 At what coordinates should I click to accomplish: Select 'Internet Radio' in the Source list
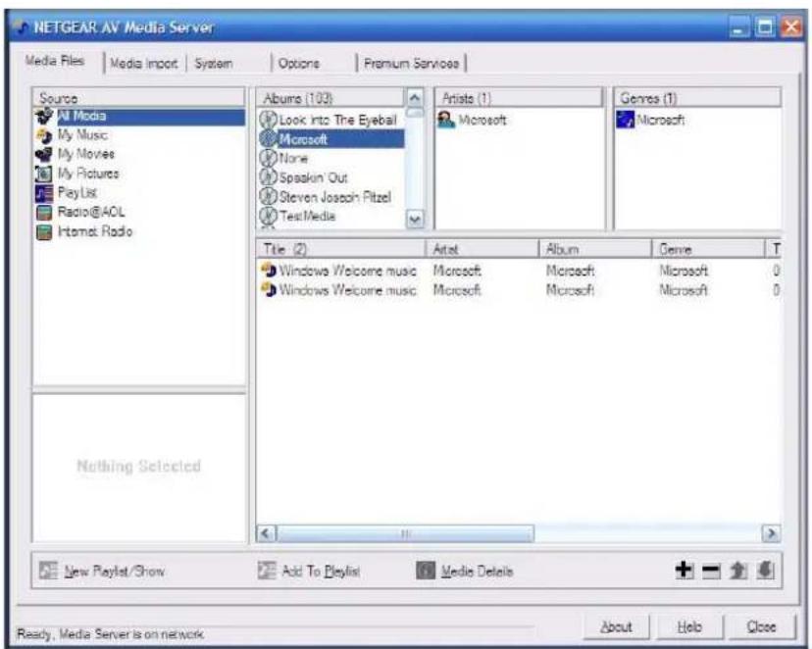point(95,231)
